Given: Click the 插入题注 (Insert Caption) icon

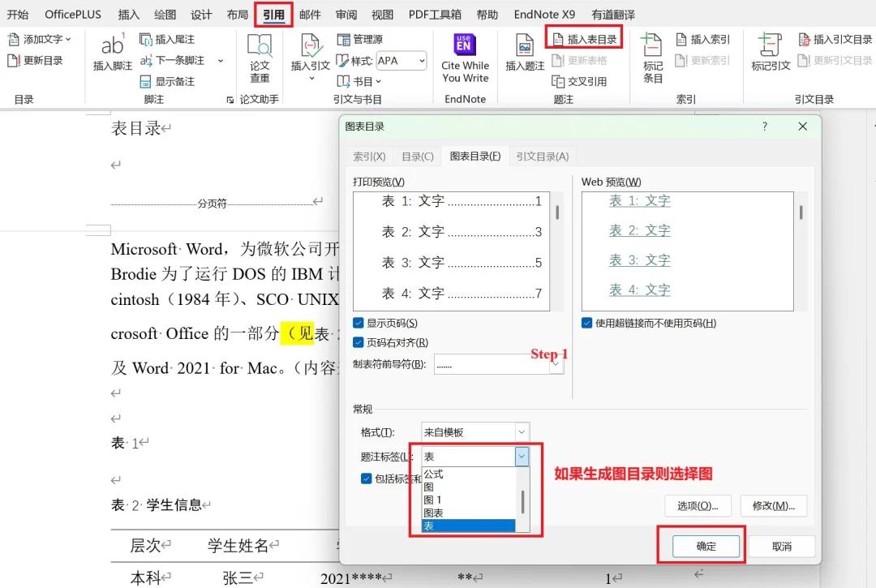Looking at the screenshot, I should coord(525,47).
